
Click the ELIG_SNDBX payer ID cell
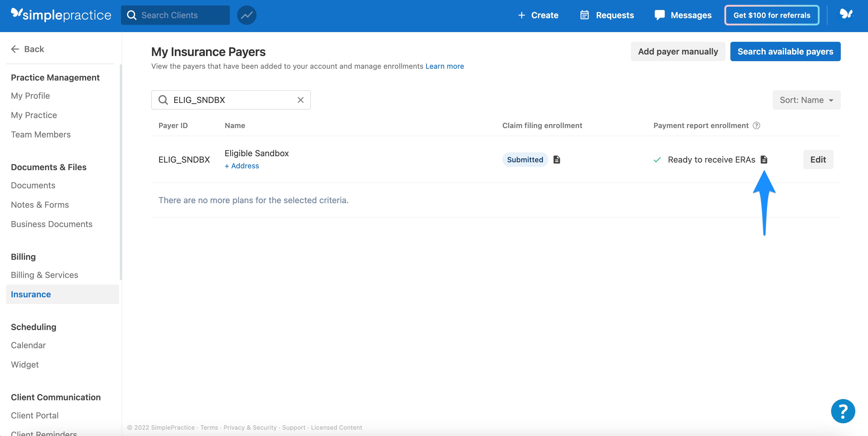[x=184, y=160]
